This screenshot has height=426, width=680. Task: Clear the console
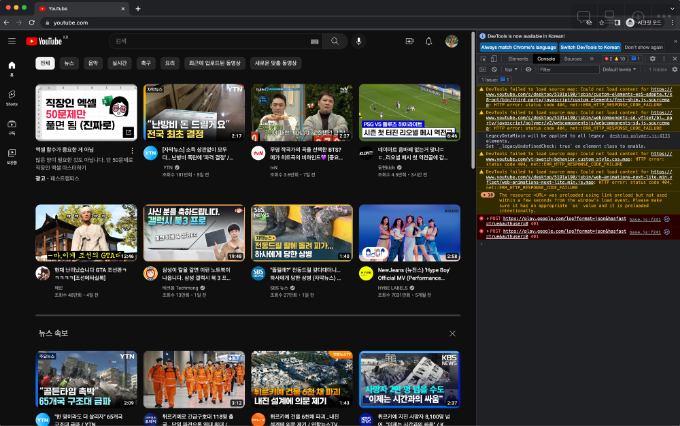click(x=494, y=69)
